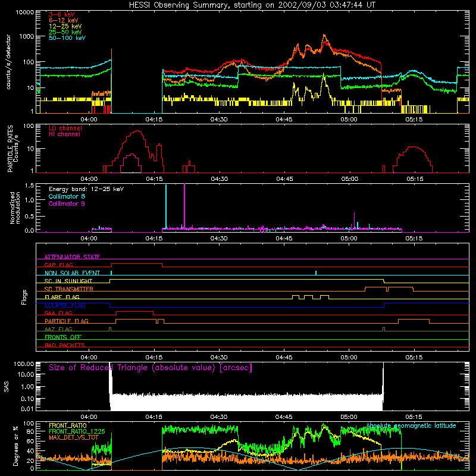Screen dimensions: 476x476
Task: Click the SC_IN_SUNLIGHT flag label
Action: [x=68, y=281]
